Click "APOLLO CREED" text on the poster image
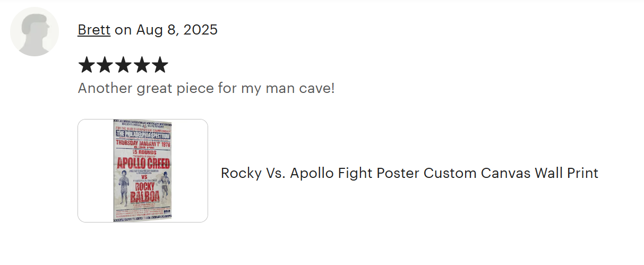Viewport: 644px width, 265px height. 142,163
